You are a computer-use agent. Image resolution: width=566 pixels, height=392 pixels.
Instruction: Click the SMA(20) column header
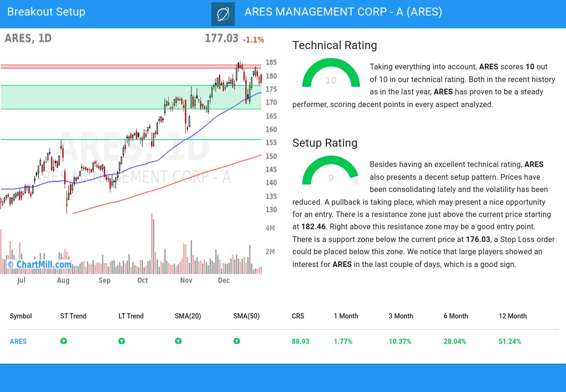click(x=188, y=316)
